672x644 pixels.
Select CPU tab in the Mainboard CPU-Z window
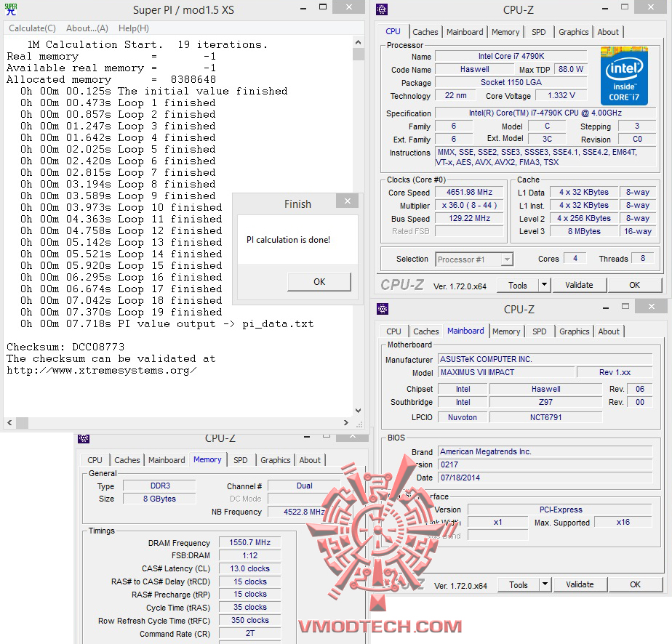tap(393, 331)
